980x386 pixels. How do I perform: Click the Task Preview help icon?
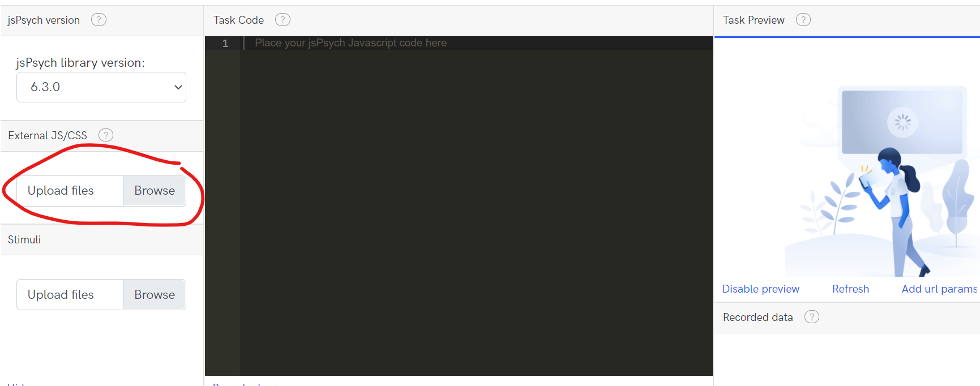[803, 20]
